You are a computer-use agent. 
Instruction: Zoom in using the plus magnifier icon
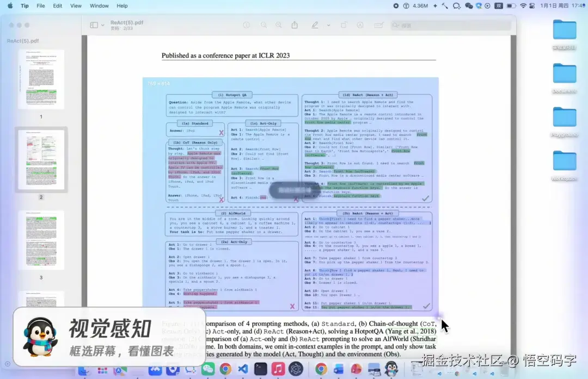tap(279, 24)
